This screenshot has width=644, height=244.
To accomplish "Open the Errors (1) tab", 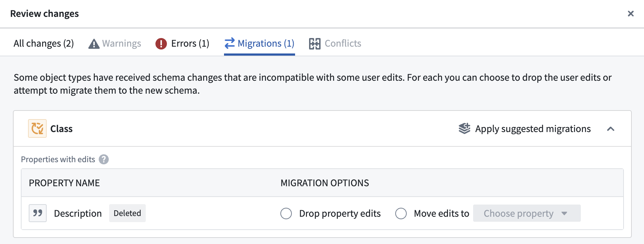I will click(x=182, y=43).
